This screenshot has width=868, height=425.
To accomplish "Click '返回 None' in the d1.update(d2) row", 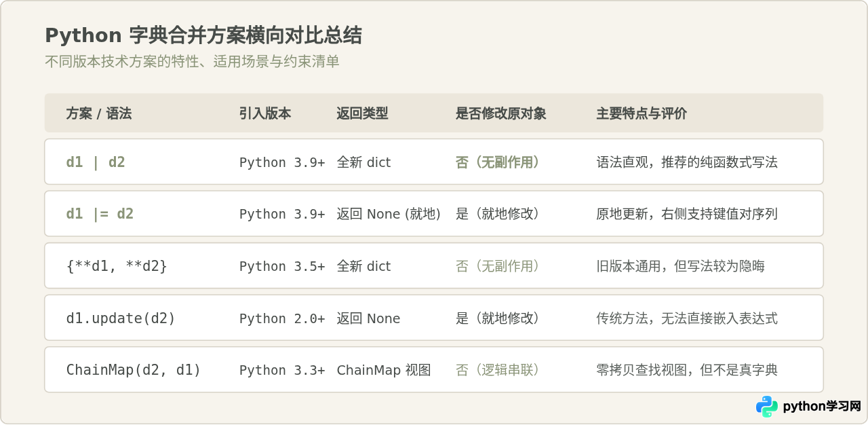I will point(368,318).
